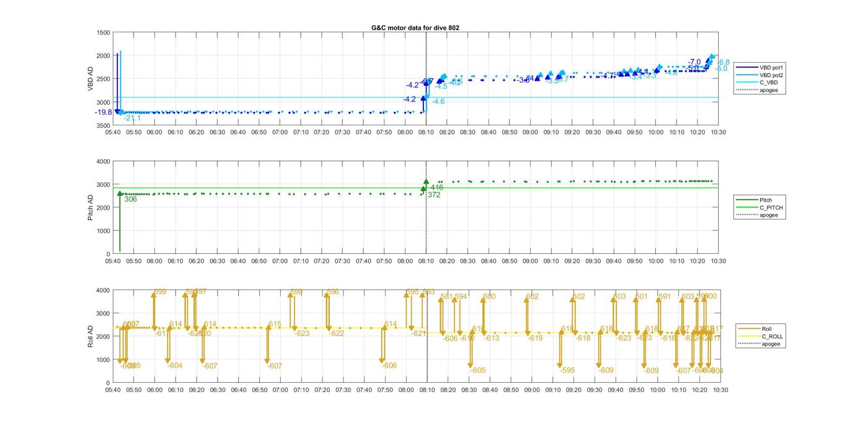Click the "-7.0" VBD data label
This screenshot has width=868, height=430.
[x=694, y=62]
